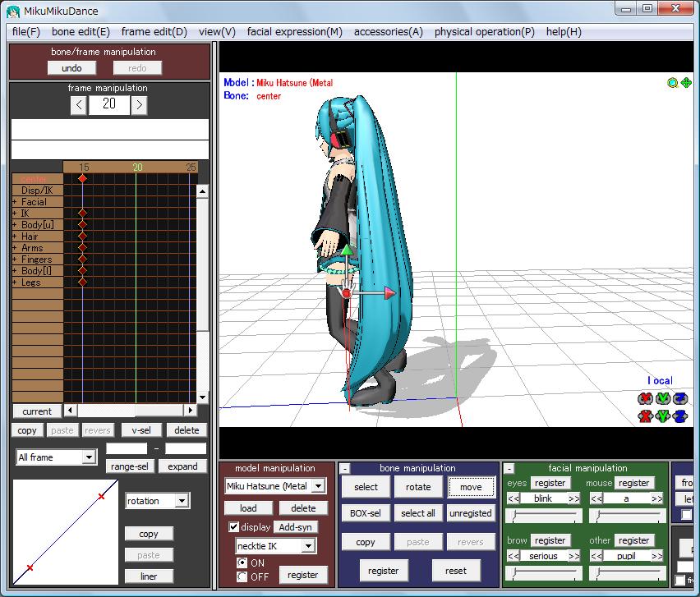Click the BOX-sel button
Screen dimensions: 700x597
(x=366, y=513)
